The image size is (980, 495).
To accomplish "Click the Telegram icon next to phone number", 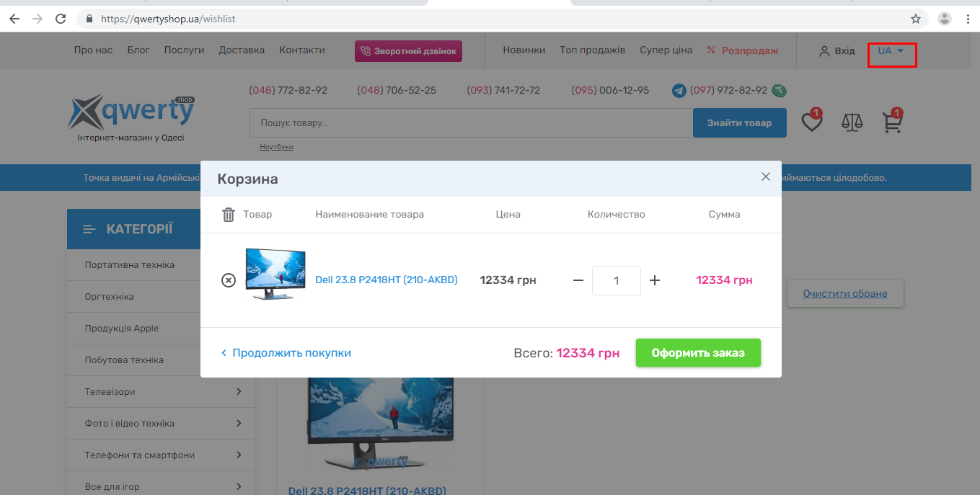I will (x=679, y=91).
